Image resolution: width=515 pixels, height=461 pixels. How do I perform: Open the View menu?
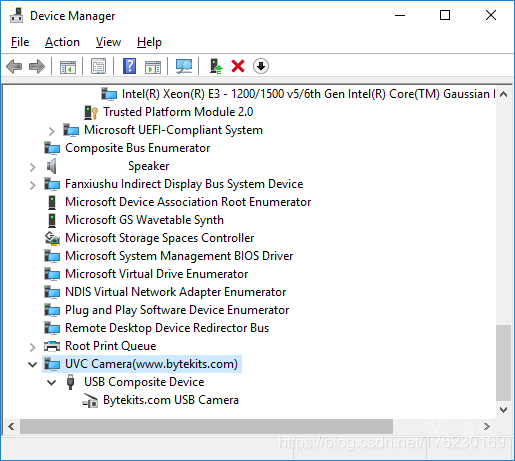pos(108,42)
